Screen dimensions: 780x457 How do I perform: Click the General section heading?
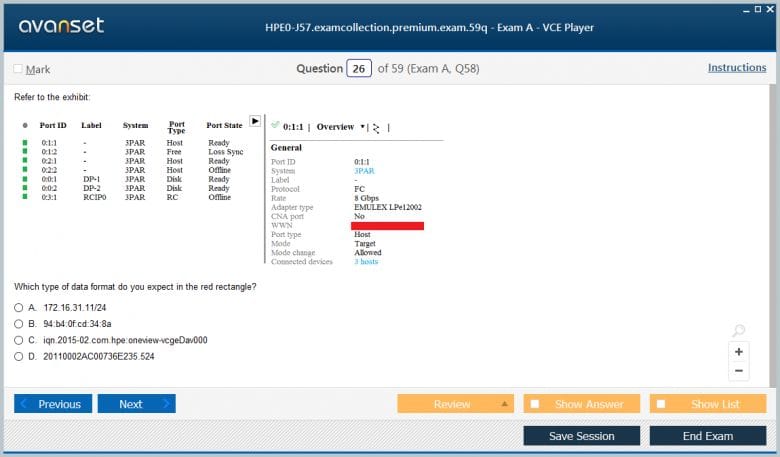point(286,148)
